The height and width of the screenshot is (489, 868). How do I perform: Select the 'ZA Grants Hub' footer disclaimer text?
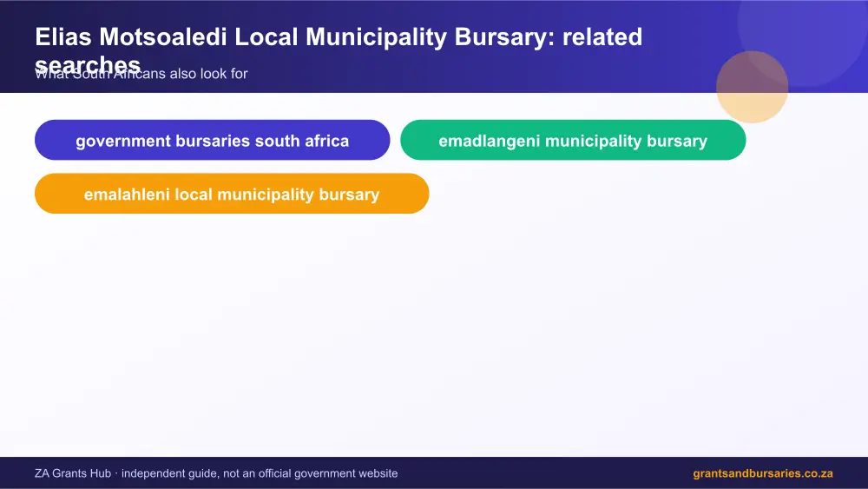coord(216,473)
